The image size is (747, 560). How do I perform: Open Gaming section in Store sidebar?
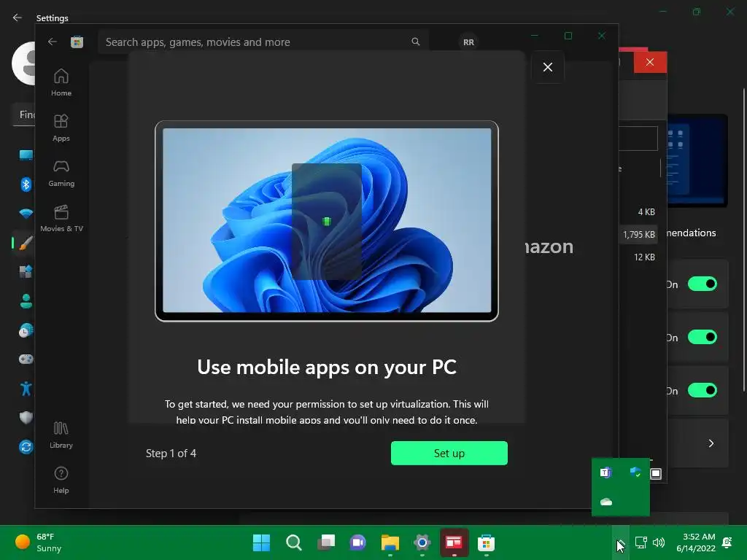tap(61, 174)
